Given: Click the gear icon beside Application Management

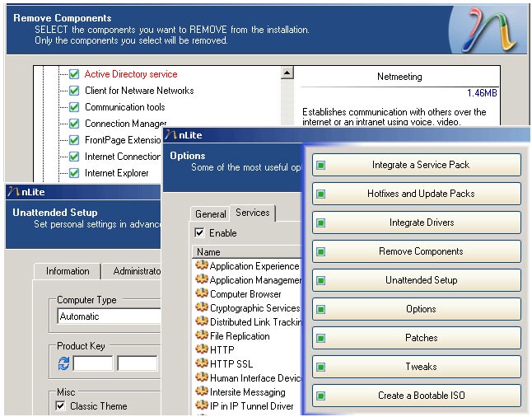Looking at the screenshot, I should (x=202, y=279).
